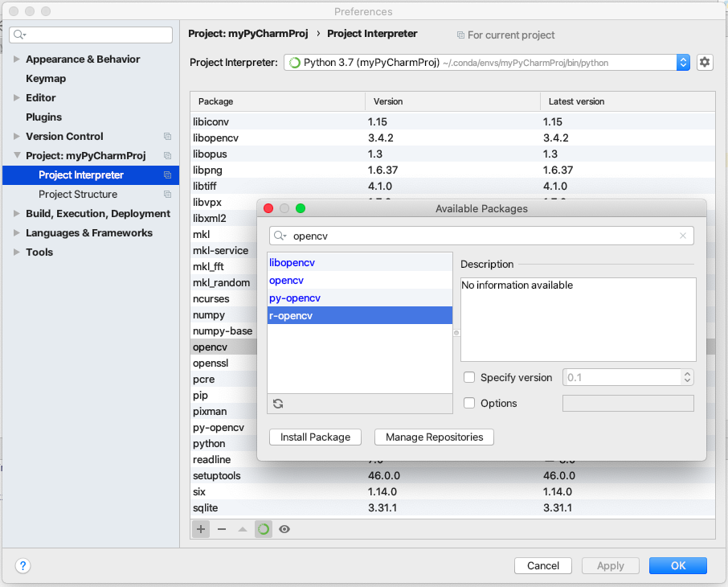Click copy icon beside Project: myPyCharmProj
Viewport: 728px width, 587px height.
click(168, 156)
